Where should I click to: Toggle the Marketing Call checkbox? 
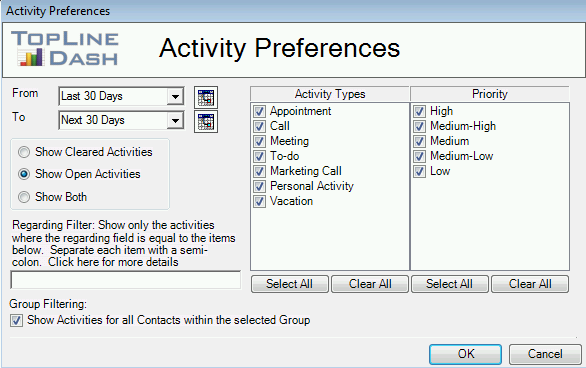click(259, 171)
